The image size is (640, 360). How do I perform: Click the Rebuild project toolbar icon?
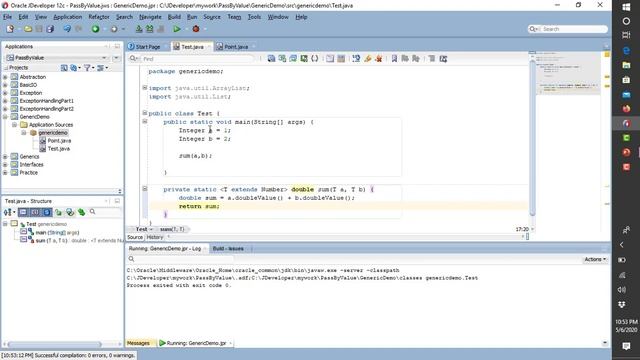click(x=150, y=29)
